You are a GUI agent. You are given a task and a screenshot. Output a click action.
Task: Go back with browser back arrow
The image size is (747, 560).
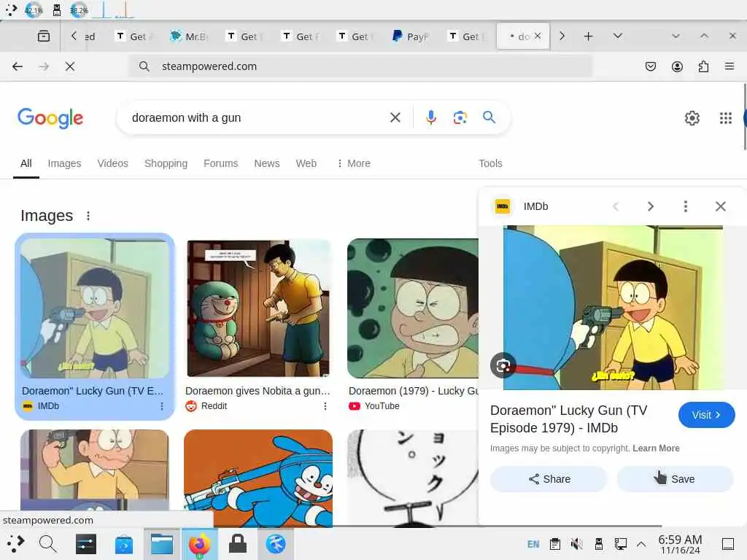pyautogui.click(x=18, y=66)
